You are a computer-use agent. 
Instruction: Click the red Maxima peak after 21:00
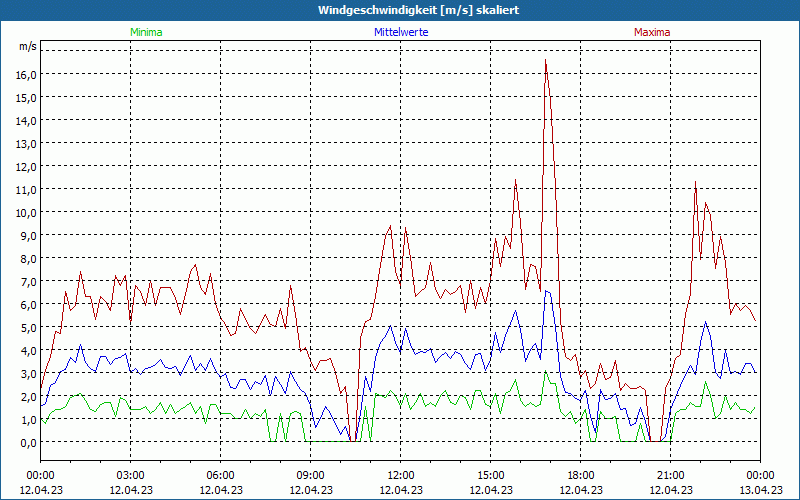point(695,182)
